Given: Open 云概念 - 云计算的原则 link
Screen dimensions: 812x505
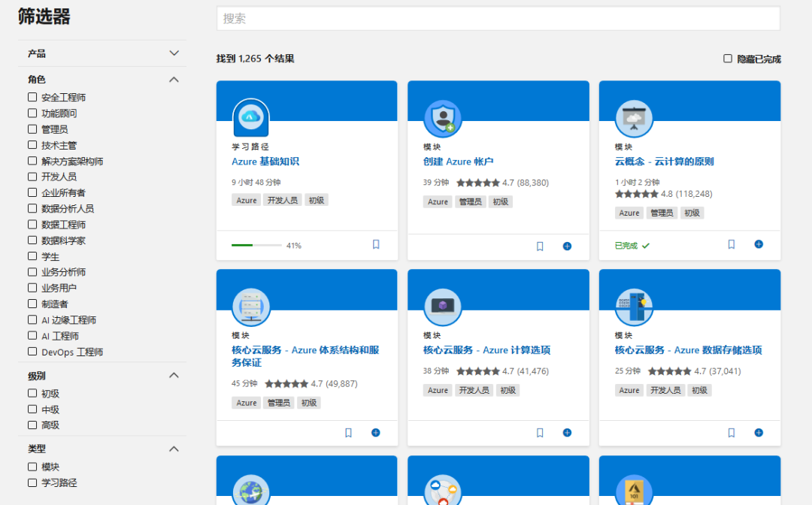Looking at the screenshot, I should 665,162.
